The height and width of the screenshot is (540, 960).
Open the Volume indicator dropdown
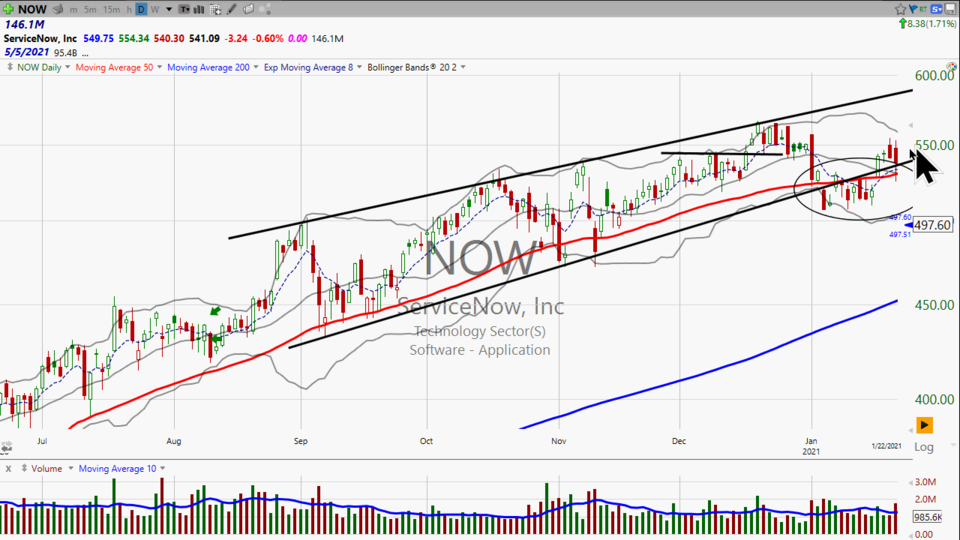pos(70,469)
